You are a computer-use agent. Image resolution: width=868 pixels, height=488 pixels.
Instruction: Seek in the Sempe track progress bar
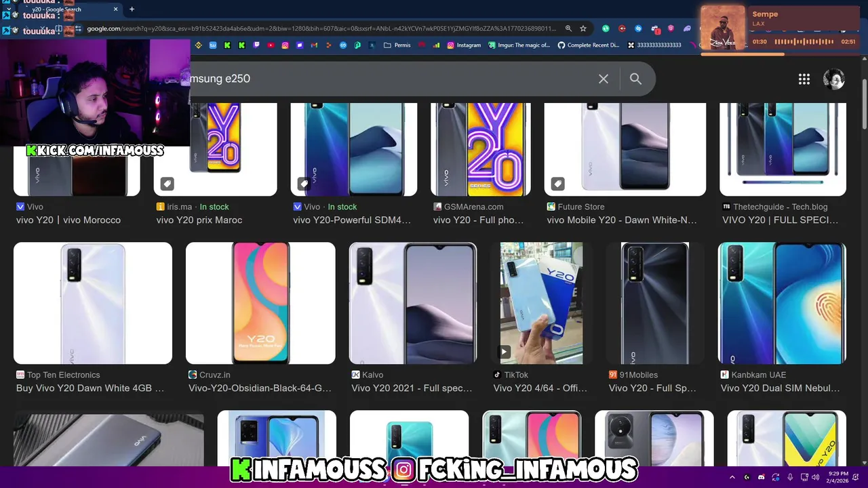pyautogui.click(x=778, y=54)
